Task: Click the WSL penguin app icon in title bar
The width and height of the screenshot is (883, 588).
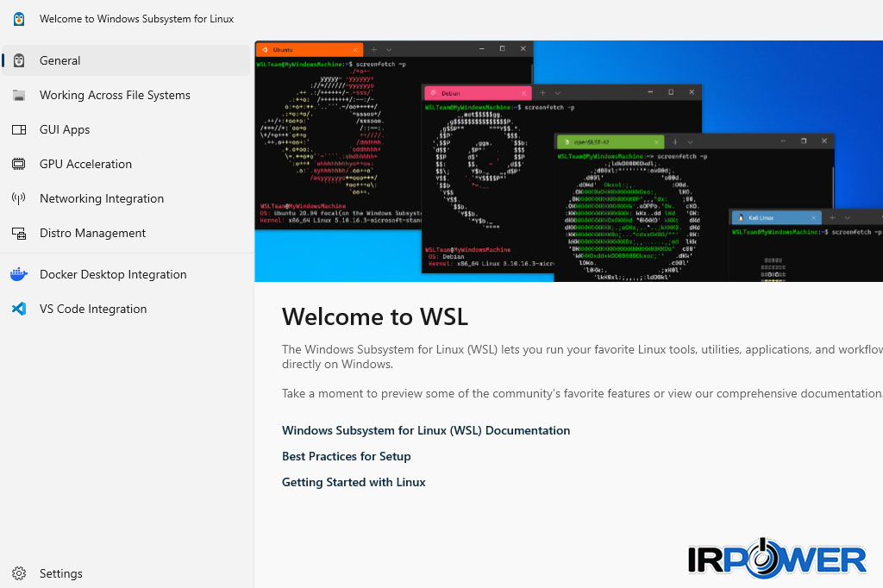Action: [19, 19]
